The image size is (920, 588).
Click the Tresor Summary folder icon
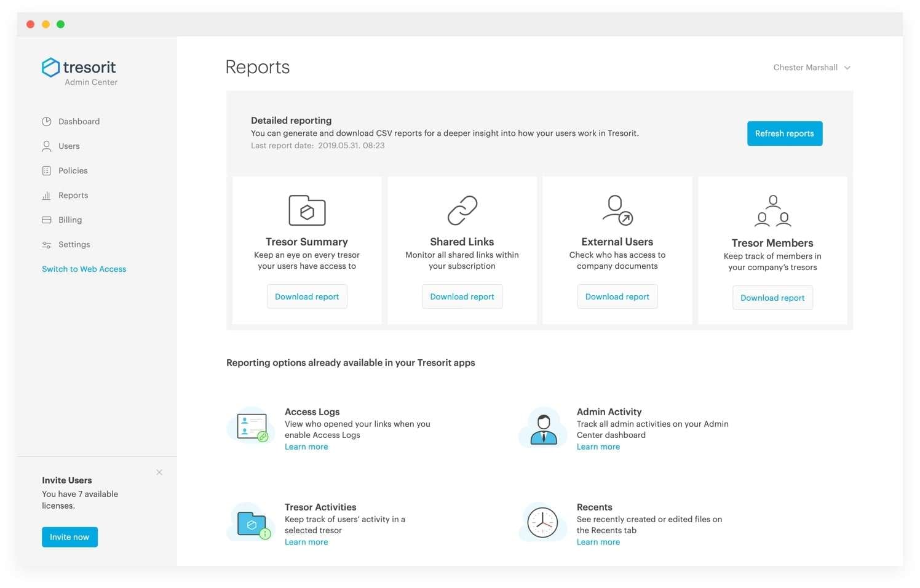pyautogui.click(x=307, y=210)
